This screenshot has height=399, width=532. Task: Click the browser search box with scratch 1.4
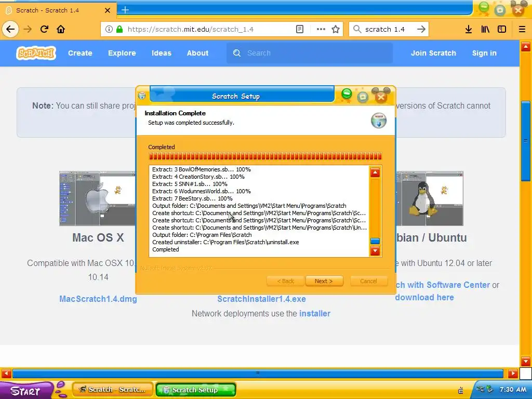(x=389, y=29)
